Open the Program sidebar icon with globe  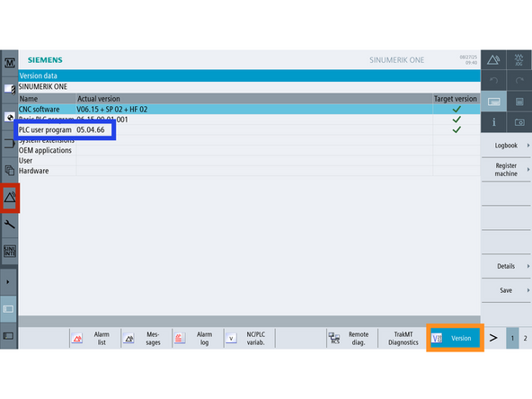9,117
